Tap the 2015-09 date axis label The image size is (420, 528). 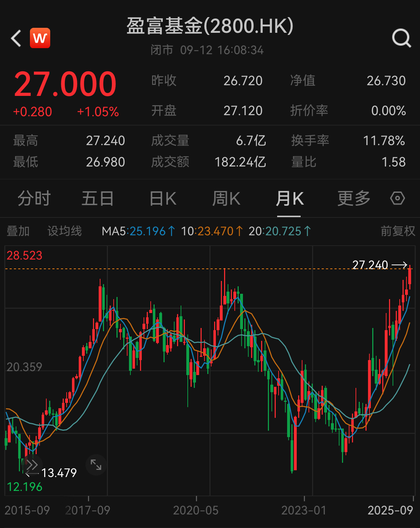(27, 511)
